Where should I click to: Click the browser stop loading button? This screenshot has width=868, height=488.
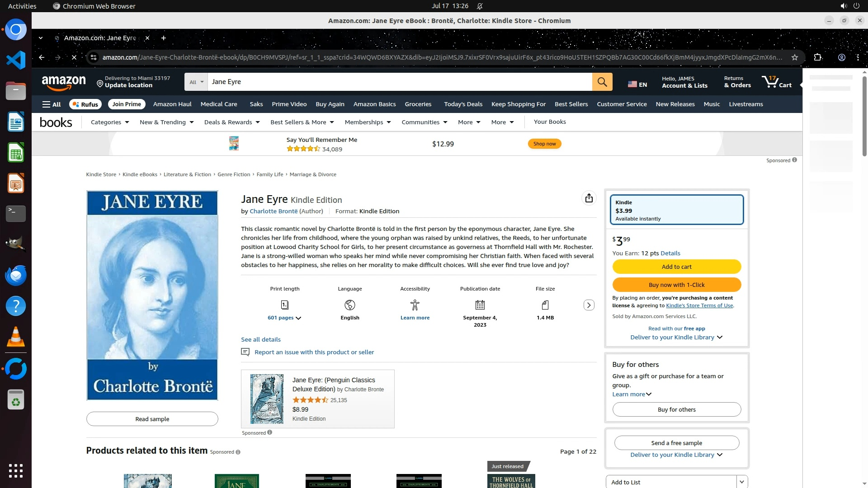74,57
